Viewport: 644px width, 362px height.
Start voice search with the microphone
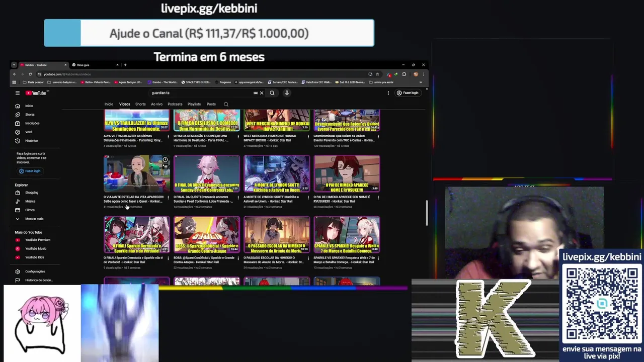[287, 93]
